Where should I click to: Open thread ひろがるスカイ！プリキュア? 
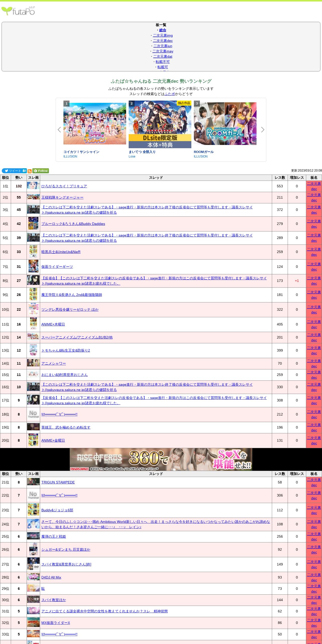click(x=64, y=186)
